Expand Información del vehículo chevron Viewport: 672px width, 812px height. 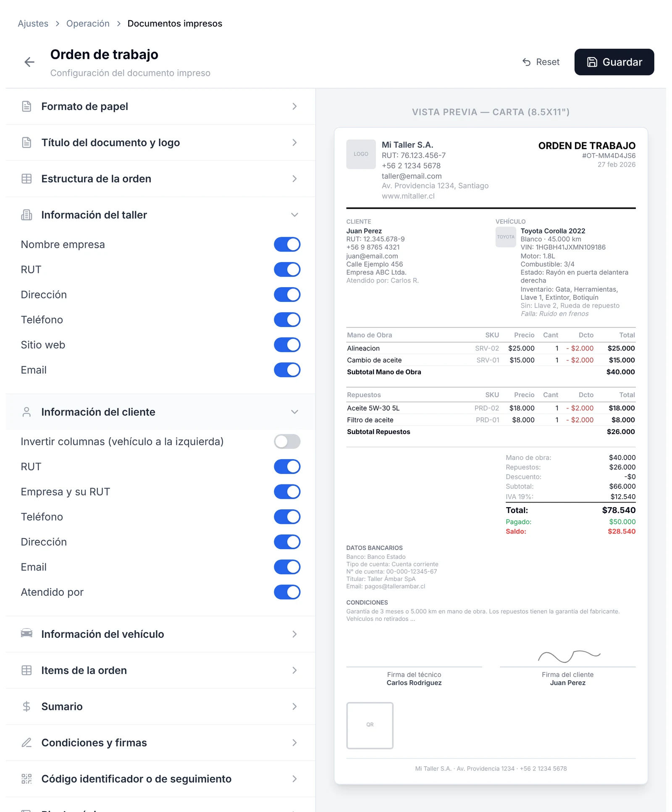[294, 634]
